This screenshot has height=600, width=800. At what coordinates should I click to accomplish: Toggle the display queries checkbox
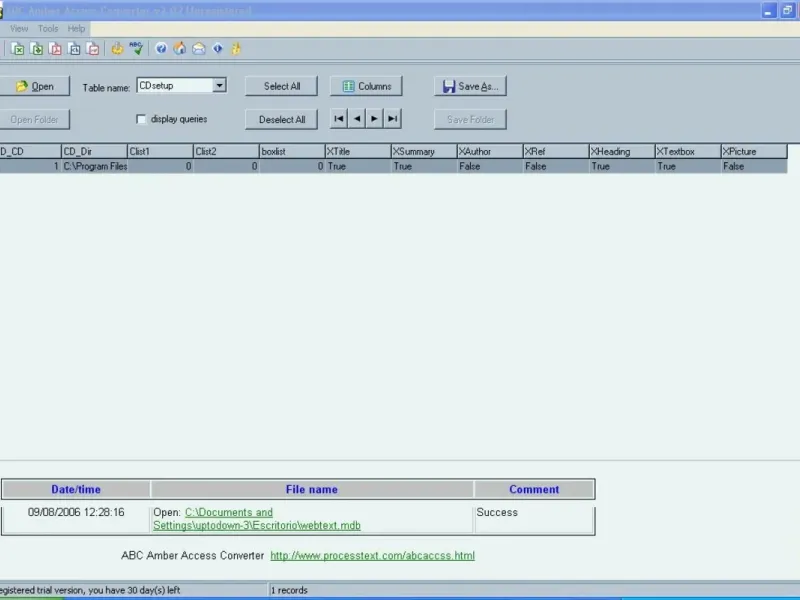(141, 119)
